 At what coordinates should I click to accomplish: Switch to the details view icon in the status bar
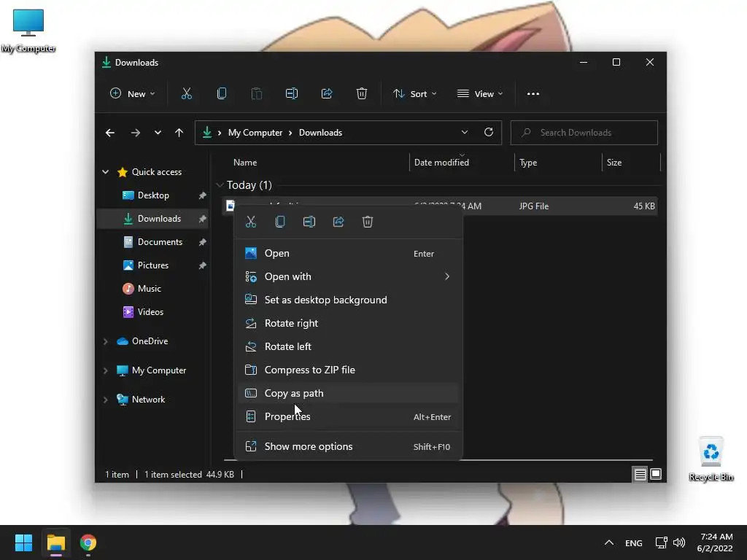click(x=640, y=474)
